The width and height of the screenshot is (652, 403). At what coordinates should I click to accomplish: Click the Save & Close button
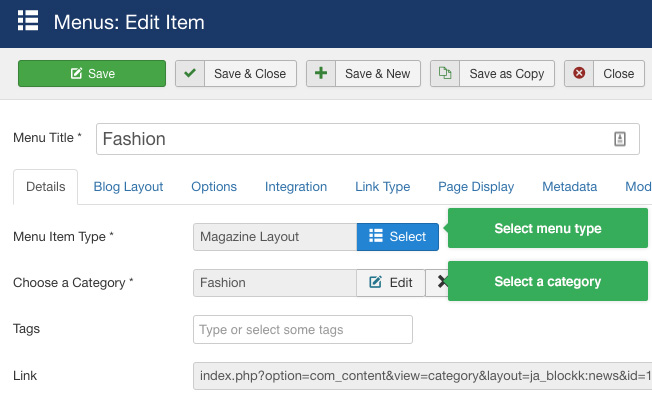[x=236, y=74]
